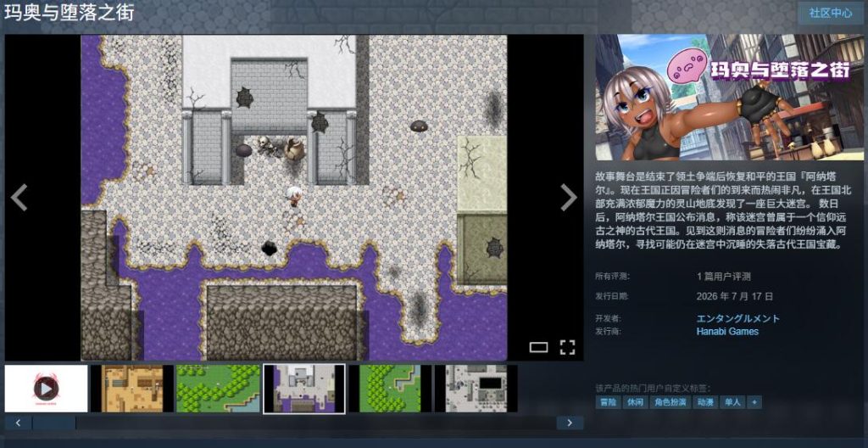Viewport: 868px width, 448px height.
Task: Show previous screenshot with left arrow
Action: tap(19, 198)
